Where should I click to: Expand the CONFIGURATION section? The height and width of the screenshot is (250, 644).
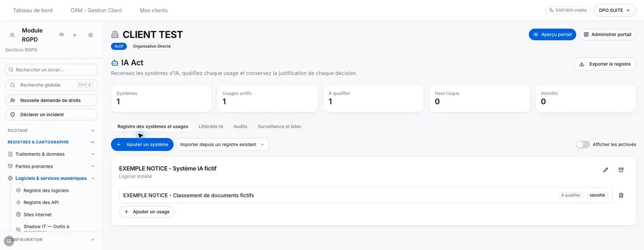(92, 239)
